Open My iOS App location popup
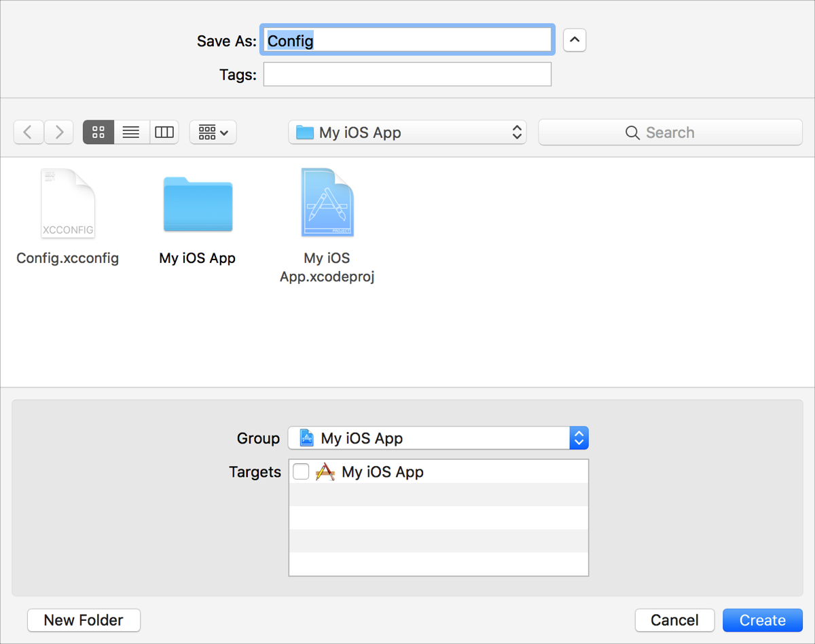The height and width of the screenshot is (644, 815). [407, 132]
